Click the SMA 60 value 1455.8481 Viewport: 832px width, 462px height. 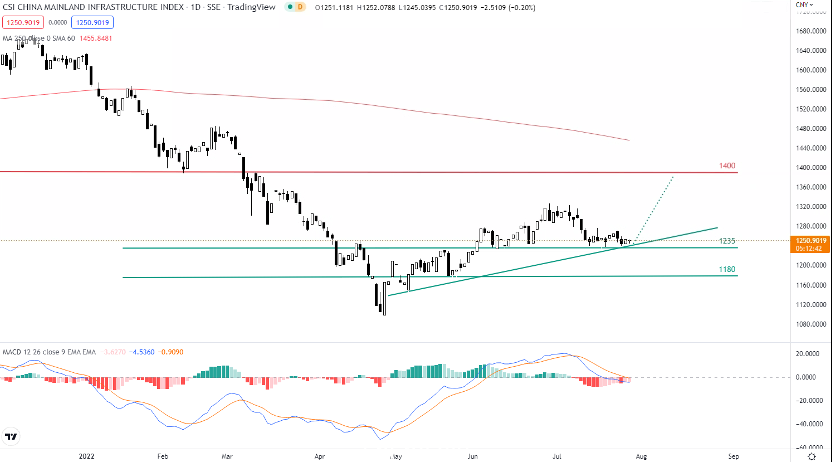[96, 38]
